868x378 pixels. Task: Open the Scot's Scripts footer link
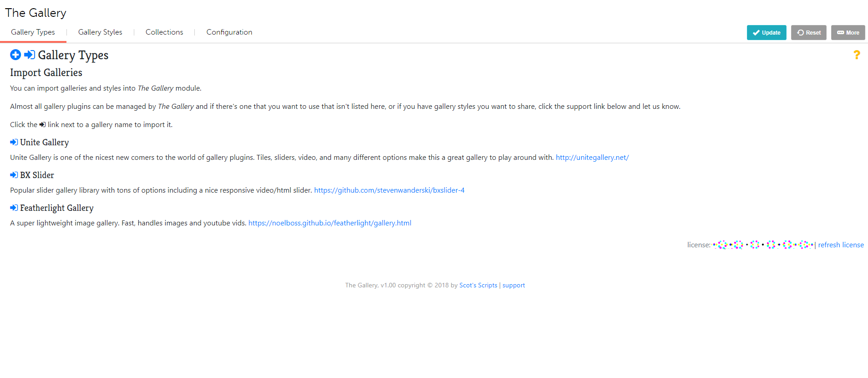tap(478, 286)
